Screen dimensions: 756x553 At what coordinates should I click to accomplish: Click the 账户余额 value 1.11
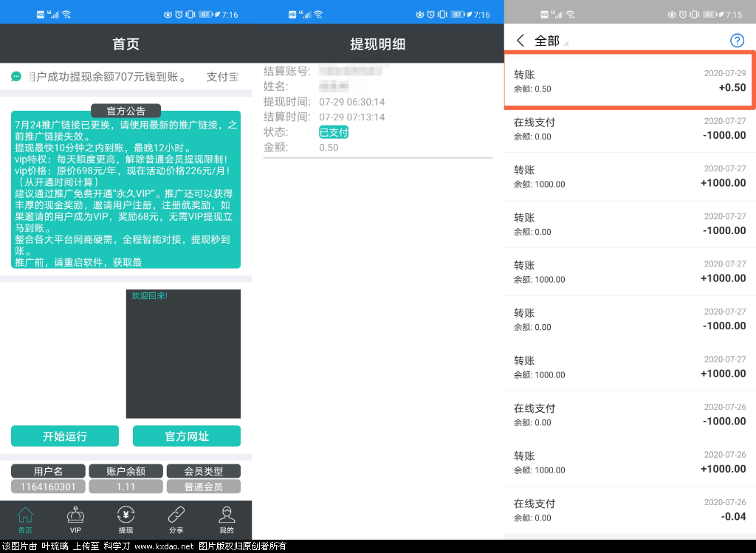tap(126, 486)
